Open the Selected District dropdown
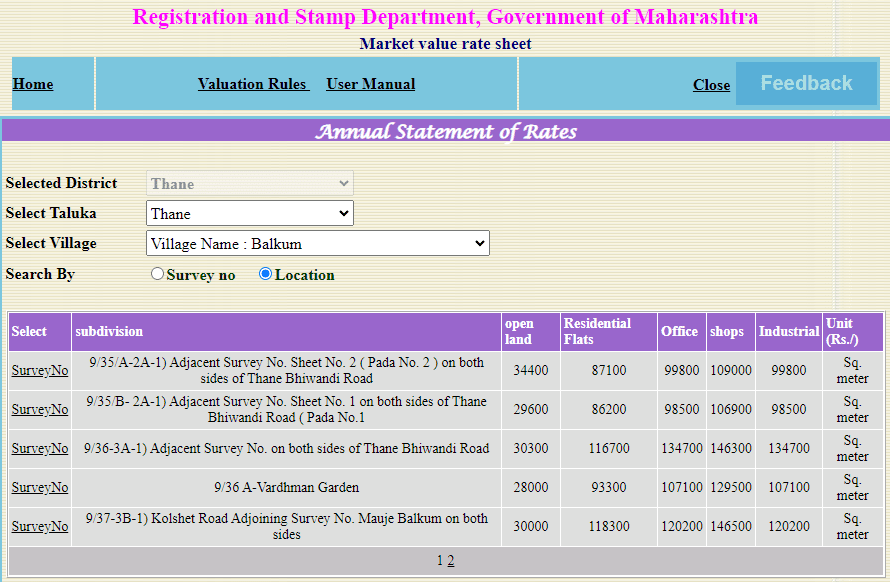The width and height of the screenshot is (890, 582). click(250, 183)
